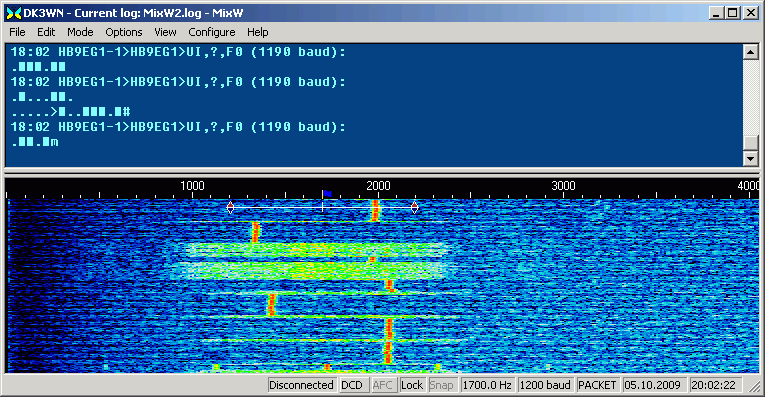Click the log scrollbar down arrow
765x397 pixels.
point(750,159)
